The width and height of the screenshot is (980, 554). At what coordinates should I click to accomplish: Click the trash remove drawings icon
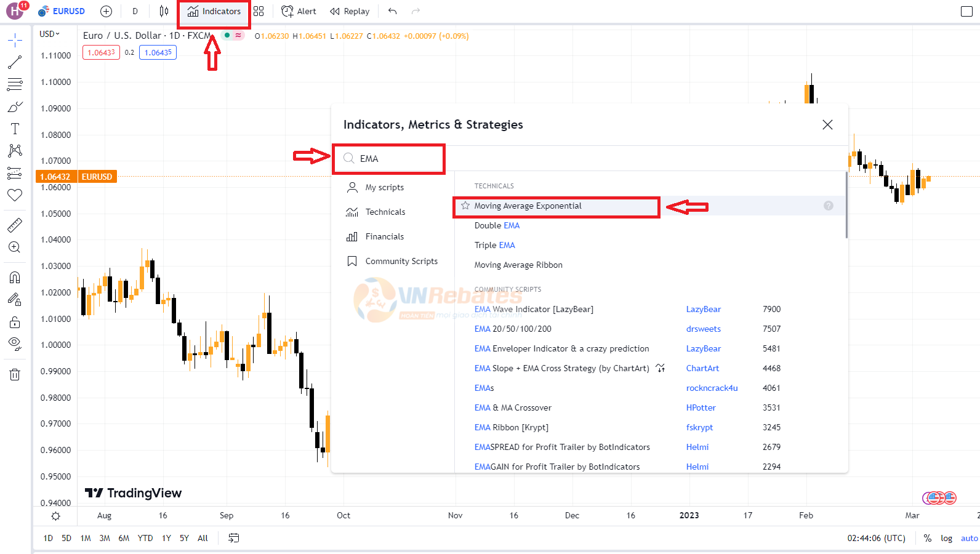[x=15, y=374]
